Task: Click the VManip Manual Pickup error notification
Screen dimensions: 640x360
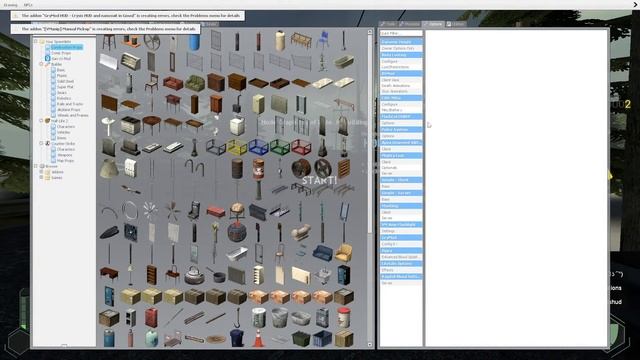Action: click(x=105, y=29)
